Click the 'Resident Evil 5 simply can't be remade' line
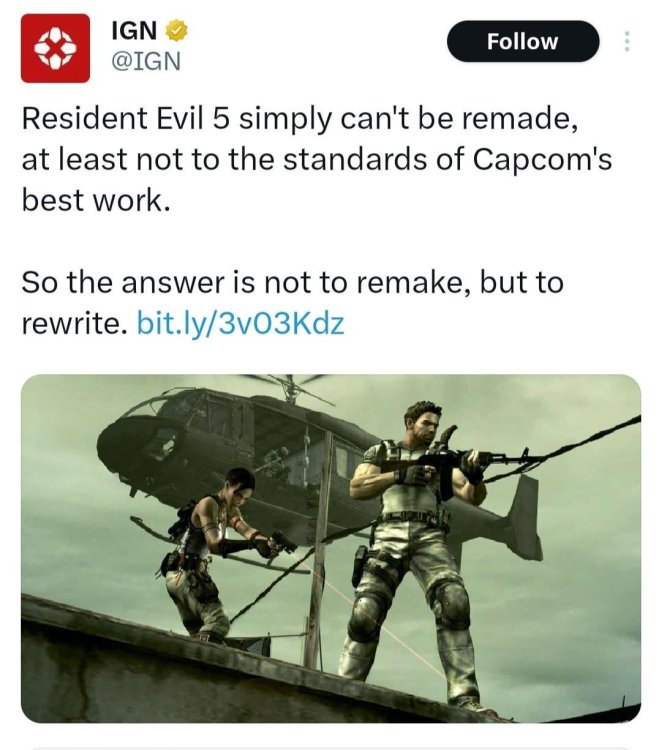659x750 pixels. point(300,118)
